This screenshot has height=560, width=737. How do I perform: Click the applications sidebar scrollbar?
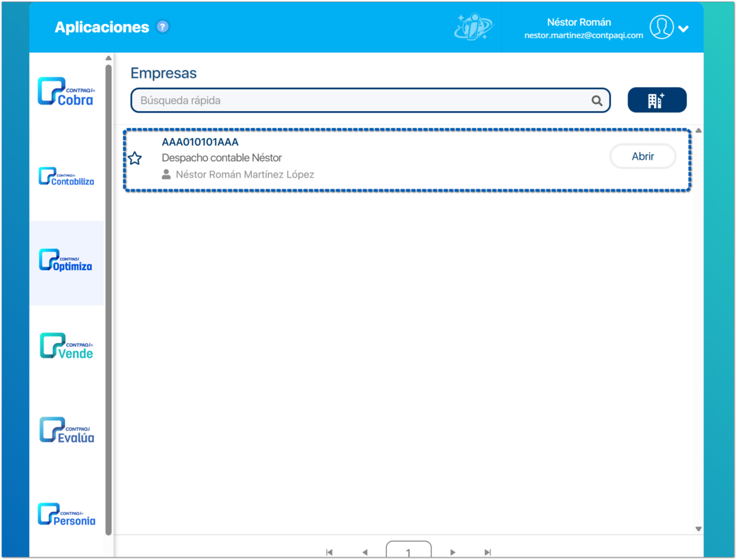pyautogui.click(x=109, y=300)
